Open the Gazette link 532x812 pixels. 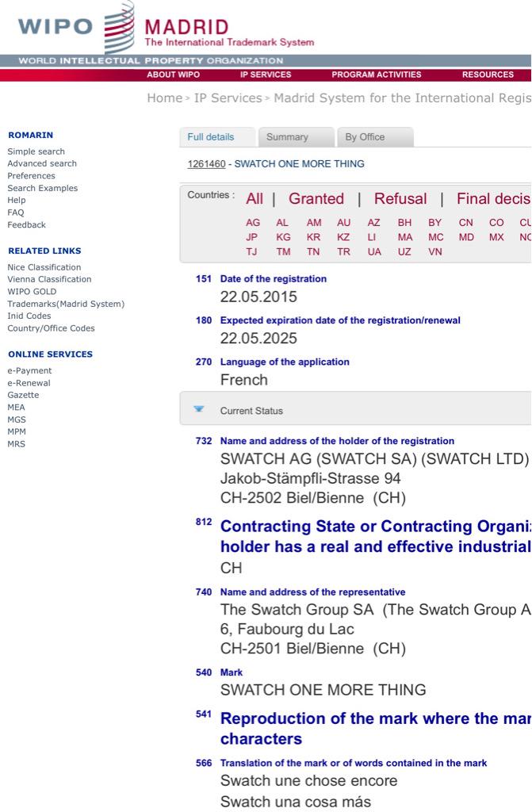tap(23, 396)
